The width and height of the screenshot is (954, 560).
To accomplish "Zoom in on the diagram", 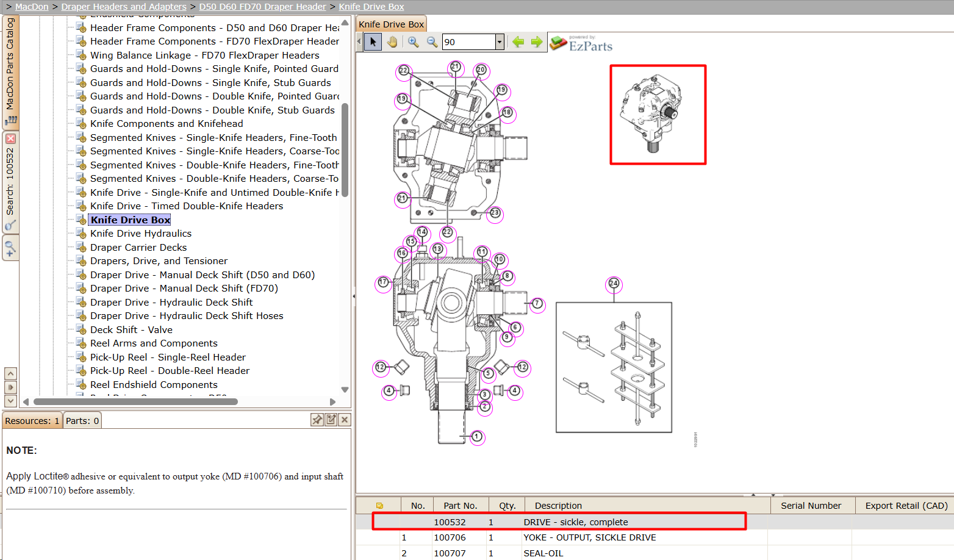I will (x=413, y=41).
